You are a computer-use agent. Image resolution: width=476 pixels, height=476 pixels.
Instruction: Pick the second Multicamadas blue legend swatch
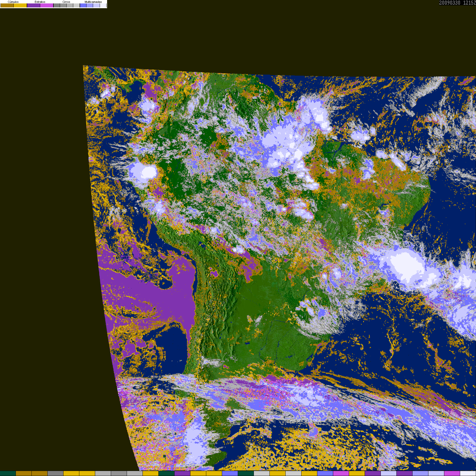pyautogui.click(x=90, y=5)
